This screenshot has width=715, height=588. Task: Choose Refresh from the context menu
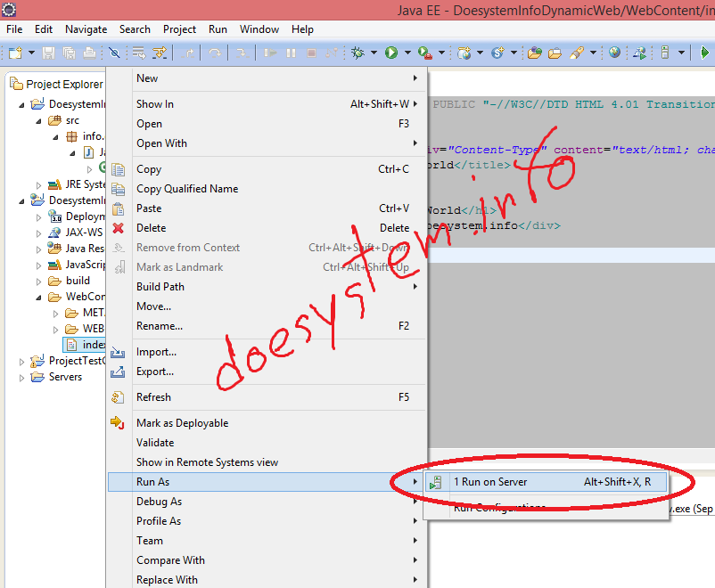coord(267,397)
